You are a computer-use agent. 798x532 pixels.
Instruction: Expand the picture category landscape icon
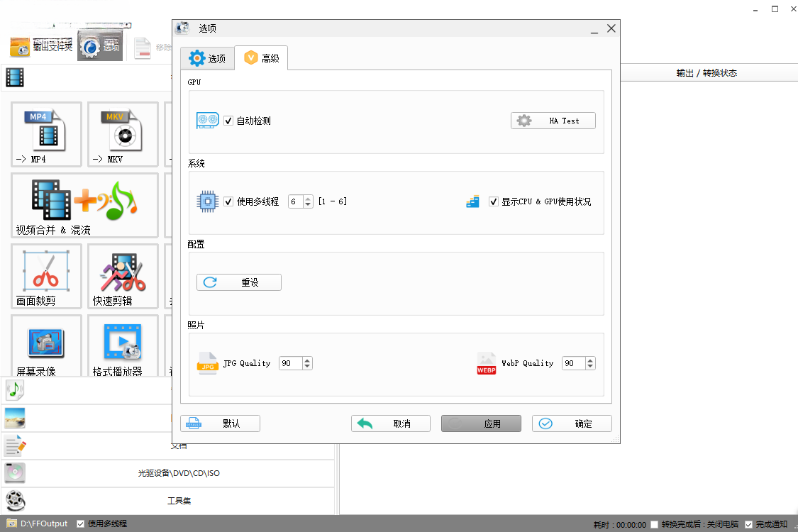[15, 418]
